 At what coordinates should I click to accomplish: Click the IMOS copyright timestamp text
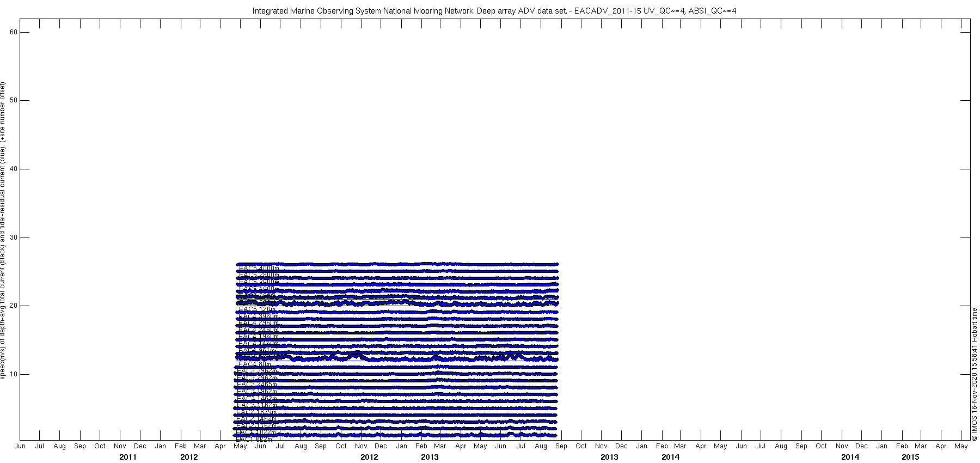tap(975, 374)
